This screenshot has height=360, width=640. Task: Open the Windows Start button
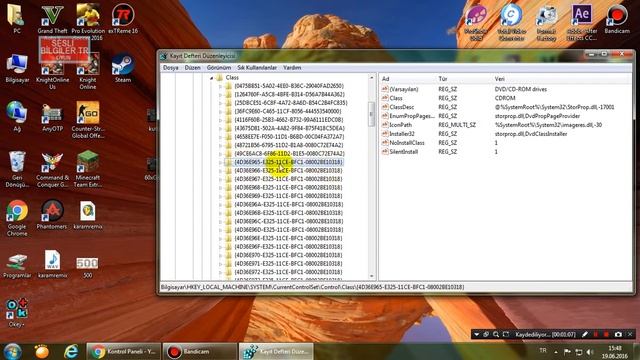pyautogui.click(x=13, y=351)
